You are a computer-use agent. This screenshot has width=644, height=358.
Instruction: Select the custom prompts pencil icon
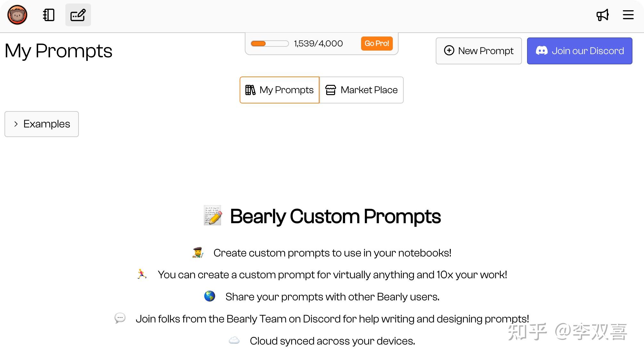coord(78,15)
